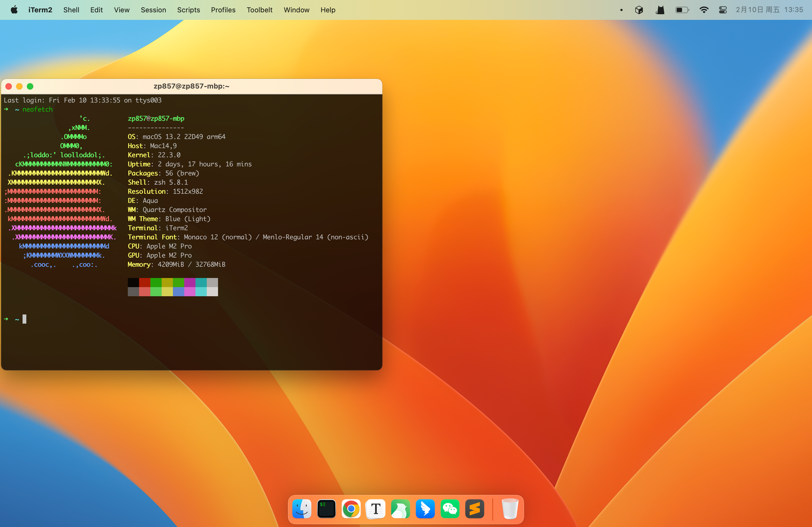
Task: Click the WM: Quartz Compositor line
Action: pos(167,210)
